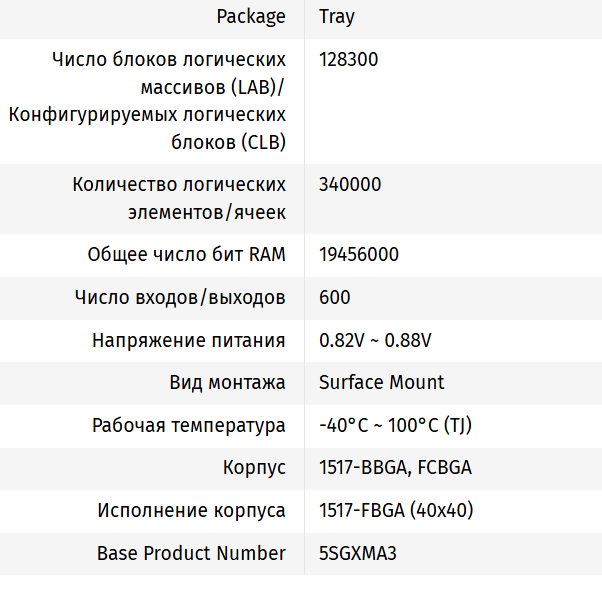Select the 'Surface Mount' value
This screenshot has height=591, width=602.
(x=382, y=383)
